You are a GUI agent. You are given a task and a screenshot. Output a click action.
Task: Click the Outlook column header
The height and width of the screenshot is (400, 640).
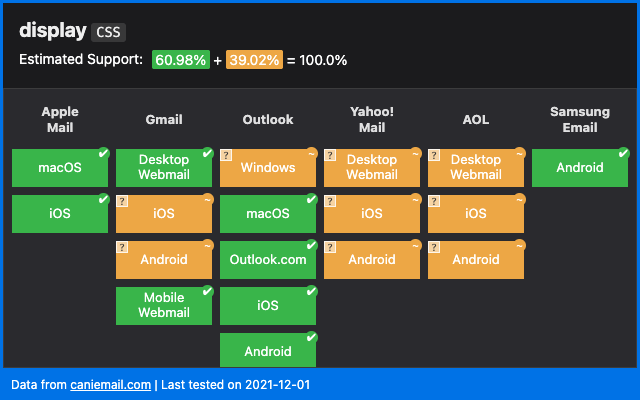268,120
